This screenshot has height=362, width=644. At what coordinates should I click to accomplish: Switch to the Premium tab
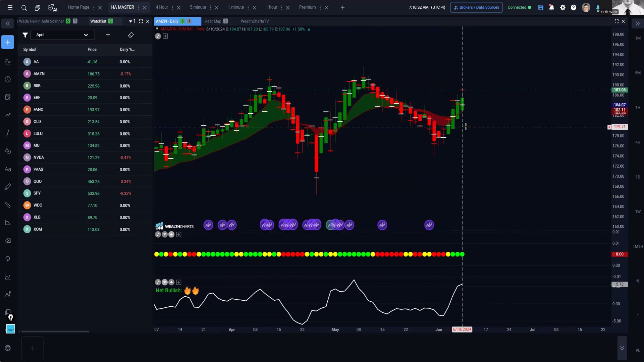point(308,7)
